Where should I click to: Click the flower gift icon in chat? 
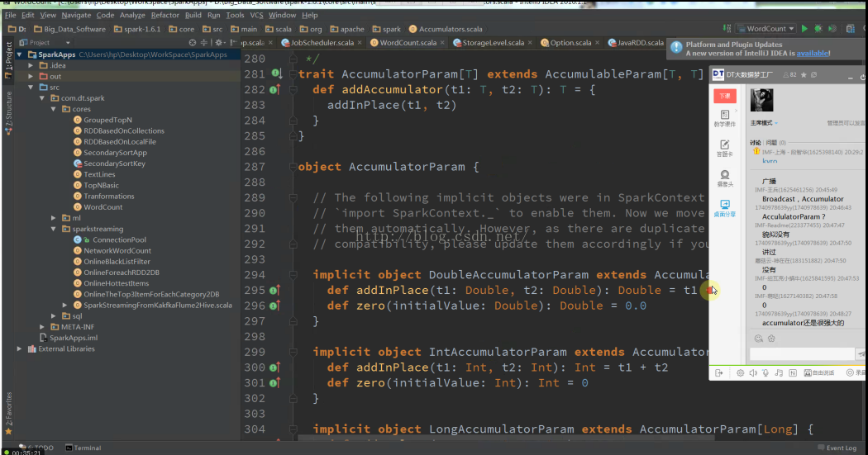(771, 339)
